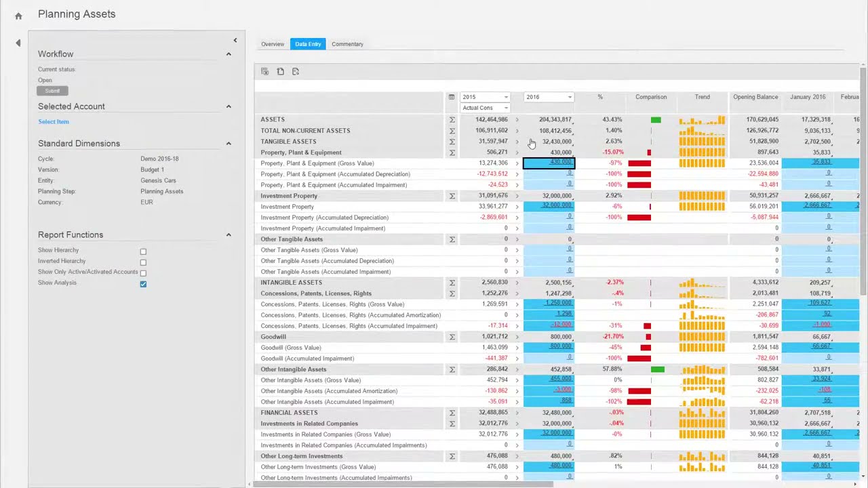Click the Submit workflow button
The image size is (868, 488).
point(52,91)
